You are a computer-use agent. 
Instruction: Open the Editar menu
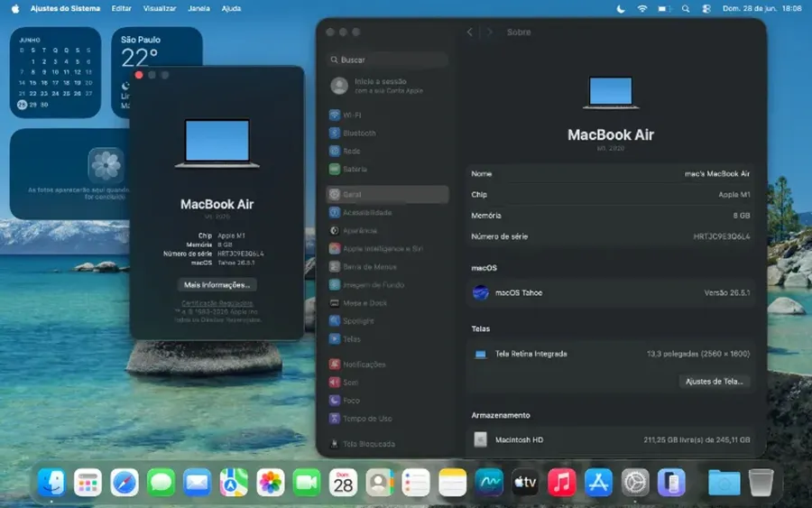click(121, 8)
